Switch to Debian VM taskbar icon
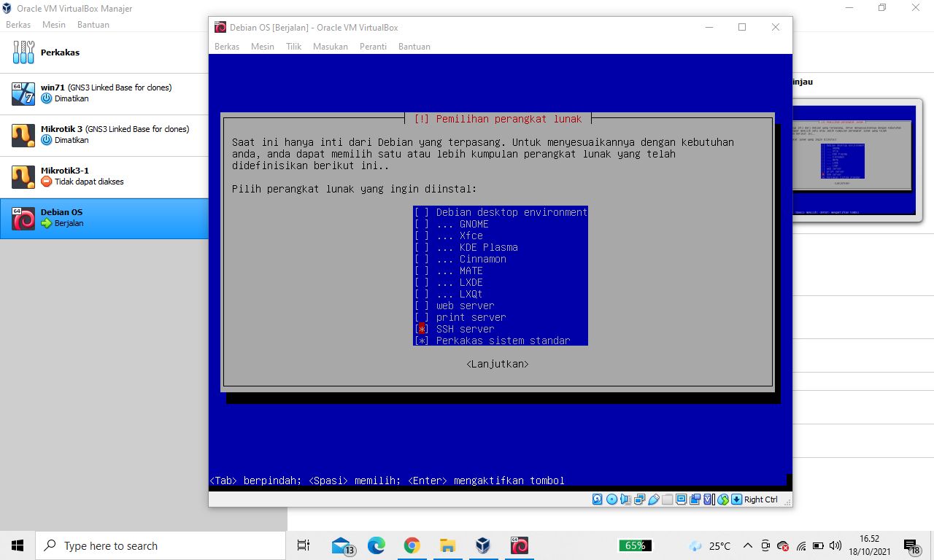 pos(519,545)
